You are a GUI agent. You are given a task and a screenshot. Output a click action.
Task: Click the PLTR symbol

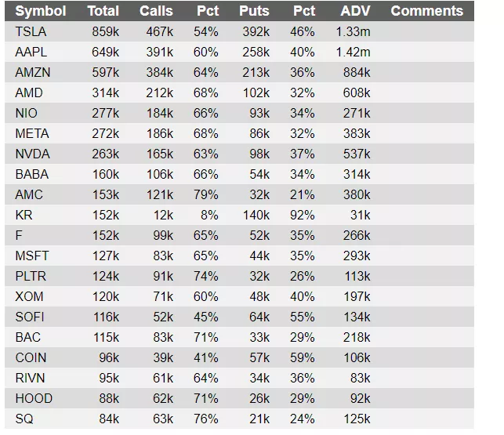point(31,276)
